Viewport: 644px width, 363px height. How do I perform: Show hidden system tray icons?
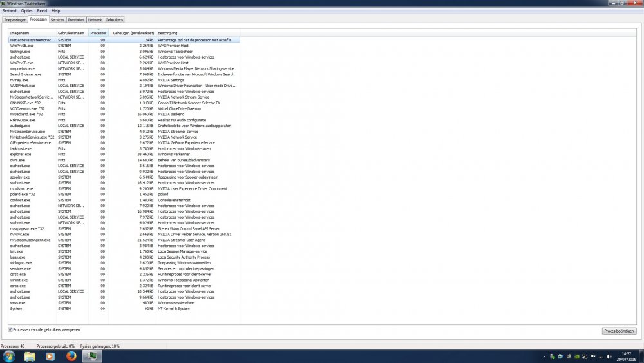[544, 357]
